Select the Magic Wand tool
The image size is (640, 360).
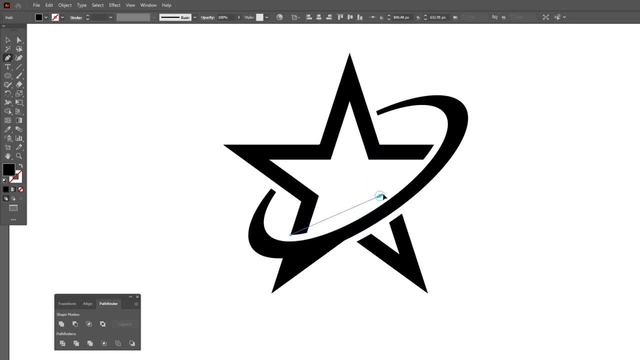(x=8, y=49)
